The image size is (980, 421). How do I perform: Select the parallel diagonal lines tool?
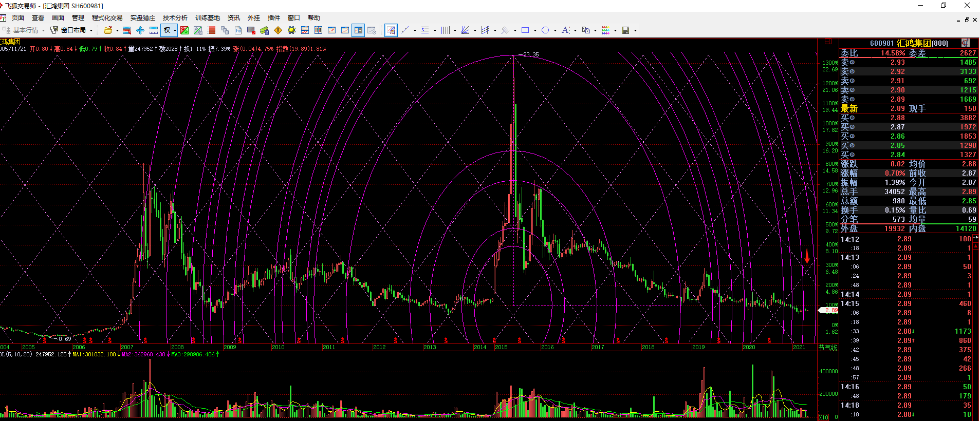pyautogui.click(x=505, y=30)
